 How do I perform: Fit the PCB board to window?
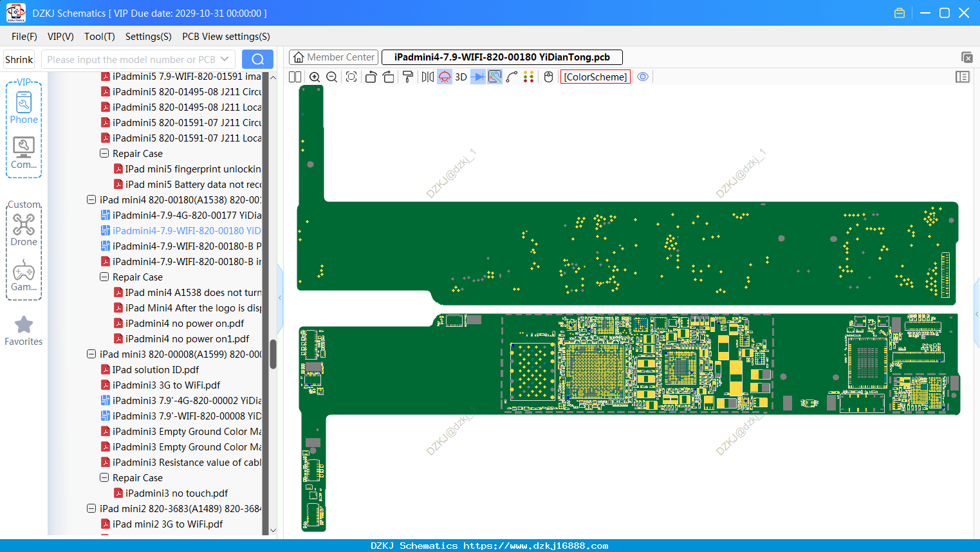tap(351, 77)
